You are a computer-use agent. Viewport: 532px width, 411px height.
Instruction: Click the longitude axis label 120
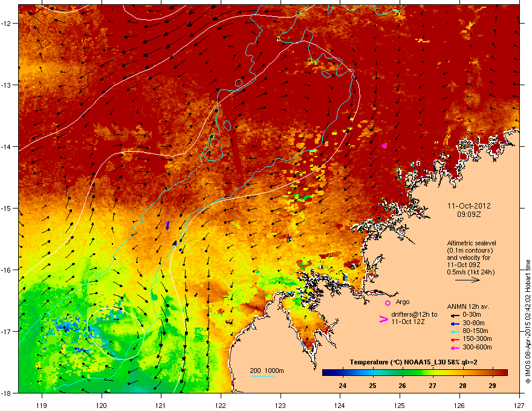[102, 405]
